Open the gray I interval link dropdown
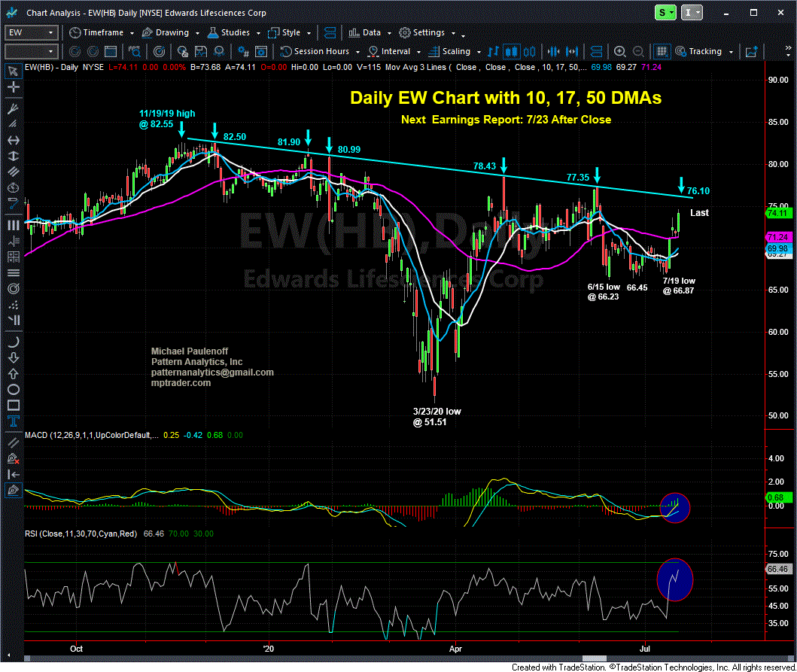The image size is (797, 672). (x=692, y=13)
